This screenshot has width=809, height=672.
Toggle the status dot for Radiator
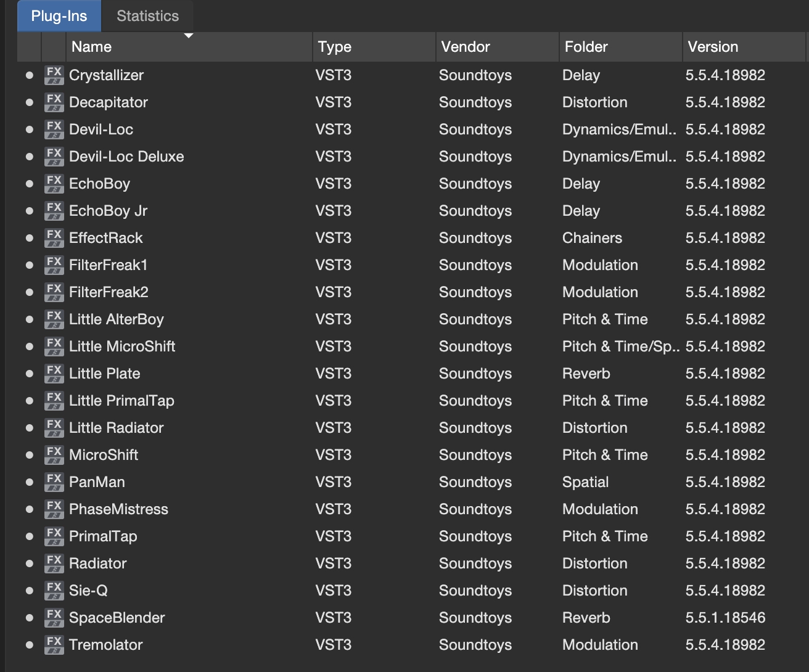[29, 563]
